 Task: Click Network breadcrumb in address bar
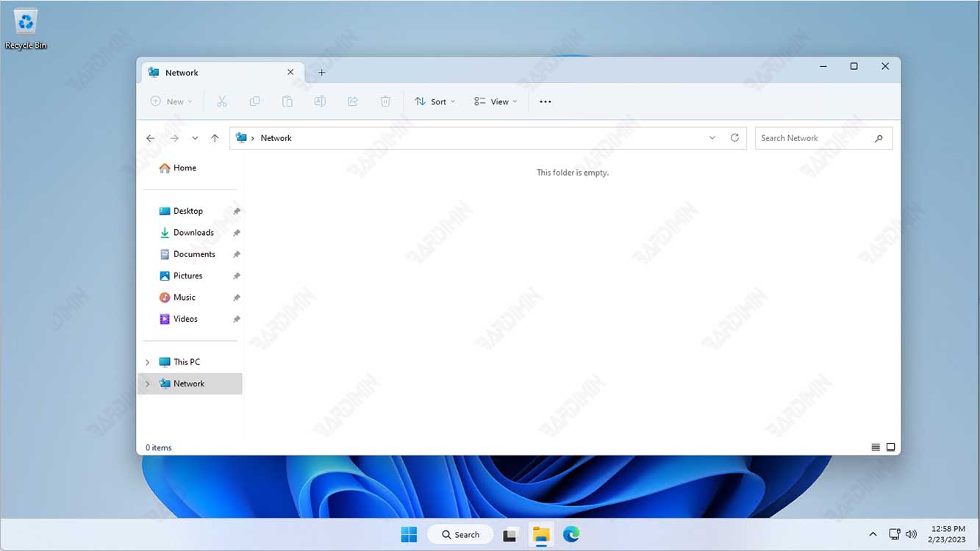pyautogui.click(x=276, y=138)
